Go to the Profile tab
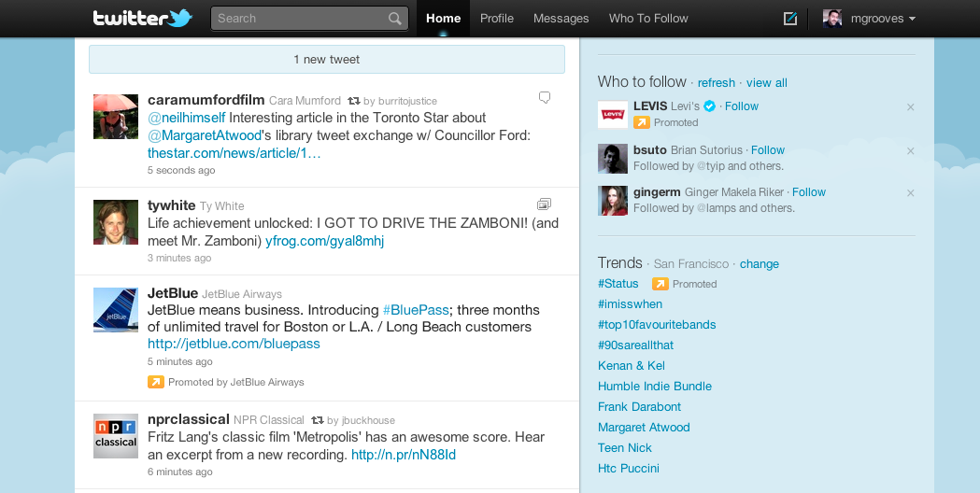The height and width of the screenshot is (493, 980). (x=497, y=19)
